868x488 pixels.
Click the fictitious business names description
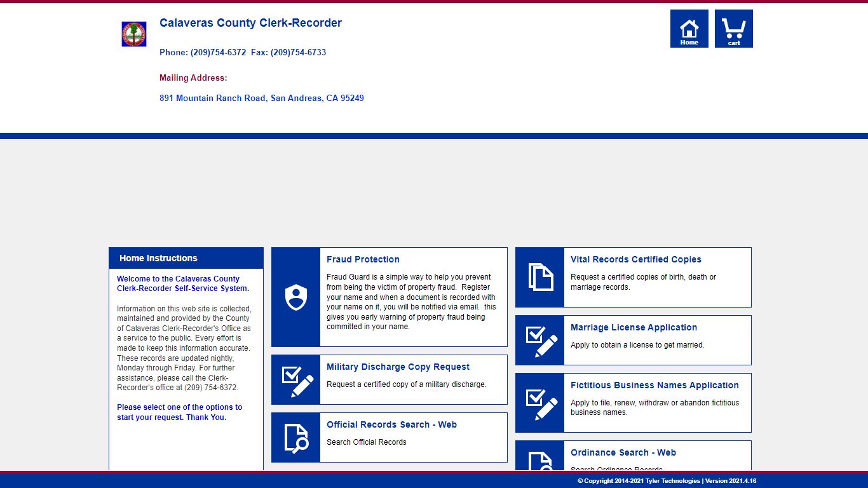[x=655, y=407]
